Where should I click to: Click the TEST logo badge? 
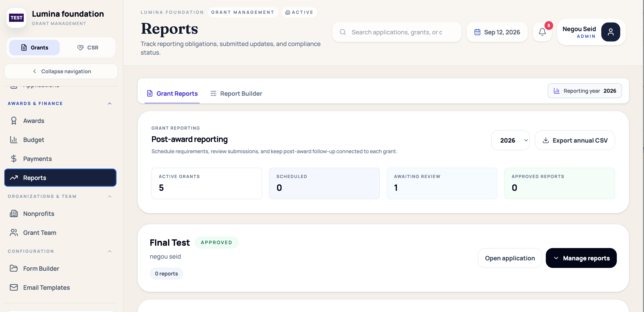[16, 18]
